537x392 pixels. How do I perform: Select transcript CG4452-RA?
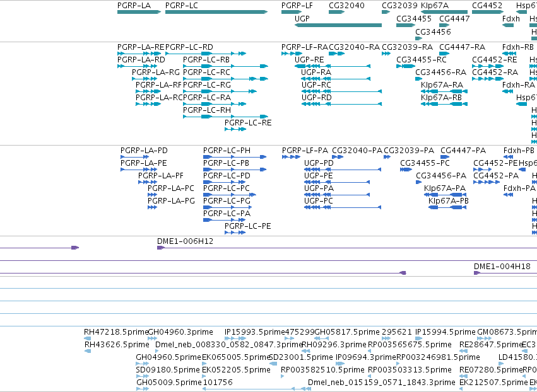(x=495, y=72)
